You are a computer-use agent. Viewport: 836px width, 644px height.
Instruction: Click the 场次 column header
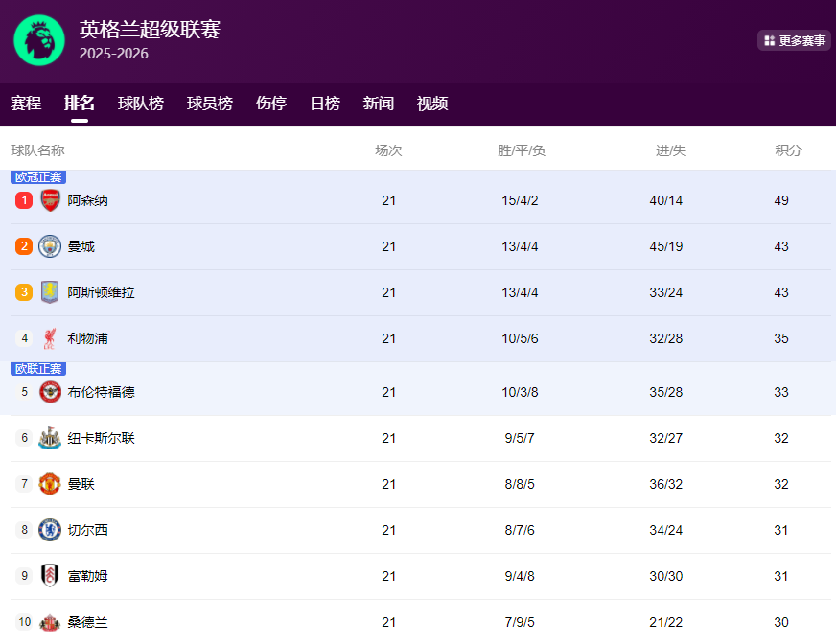click(388, 150)
